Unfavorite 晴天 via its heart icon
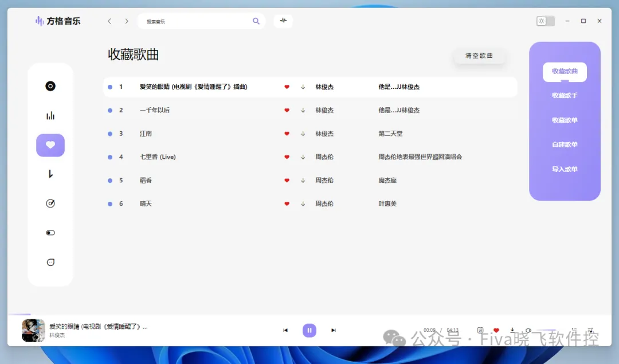The width and height of the screenshot is (619, 364). 287,203
